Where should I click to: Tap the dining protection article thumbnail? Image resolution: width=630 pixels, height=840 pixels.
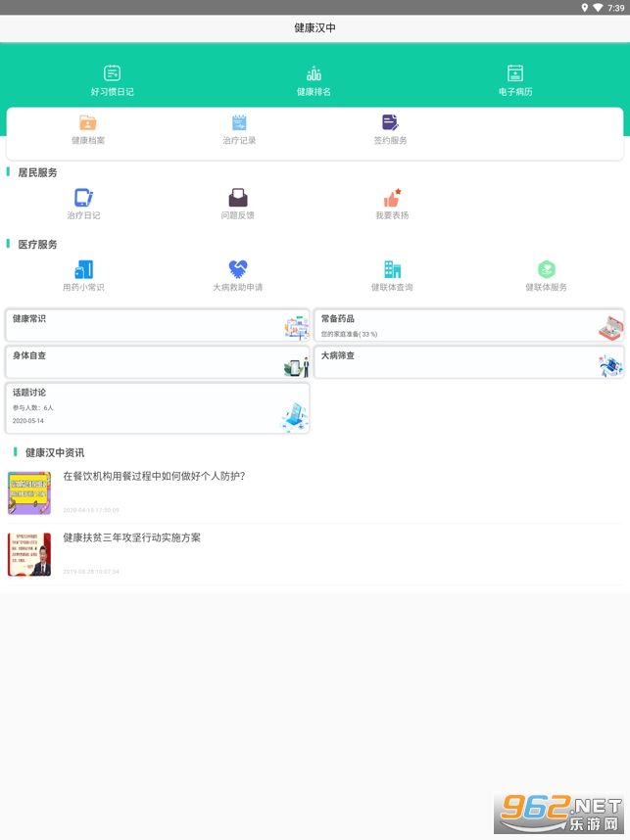tap(29, 492)
